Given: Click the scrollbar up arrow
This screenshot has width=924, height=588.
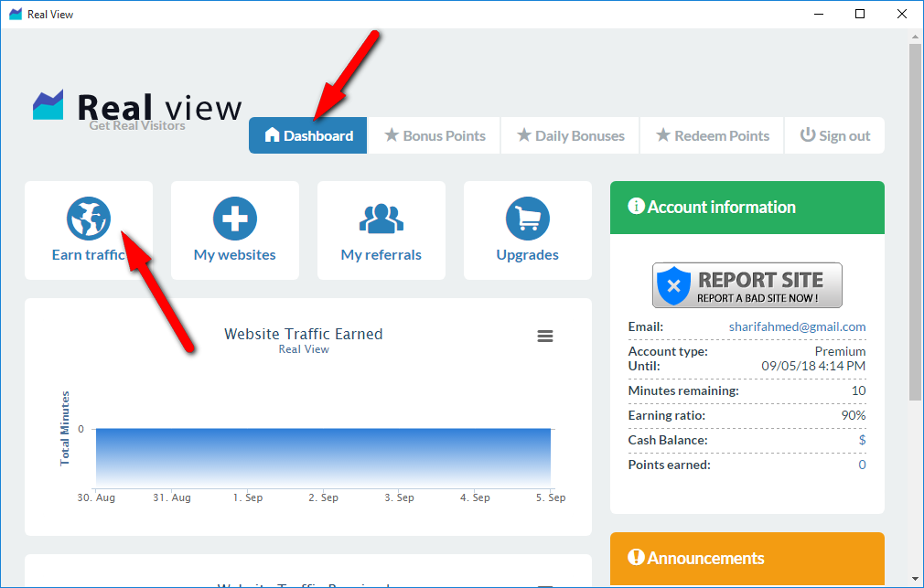Looking at the screenshot, I should [915, 36].
